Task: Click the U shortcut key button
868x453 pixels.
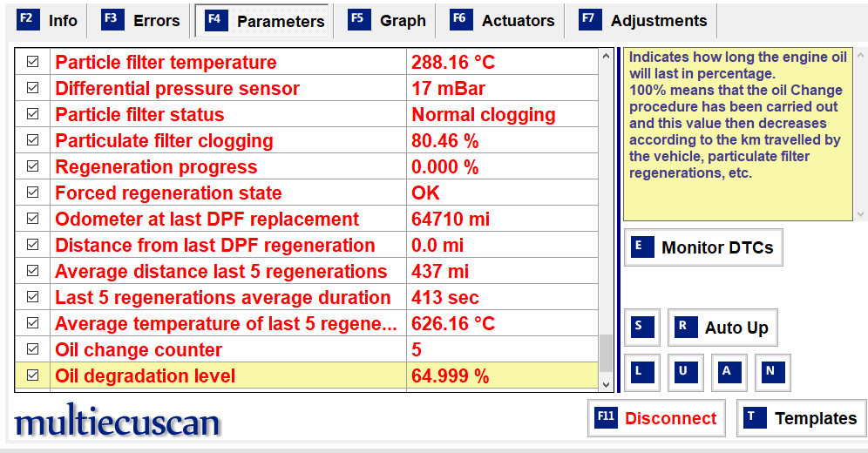Action: (686, 373)
